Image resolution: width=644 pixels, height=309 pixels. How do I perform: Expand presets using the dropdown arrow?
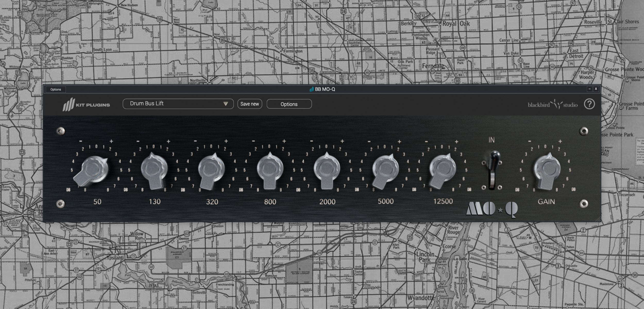(226, 104)
